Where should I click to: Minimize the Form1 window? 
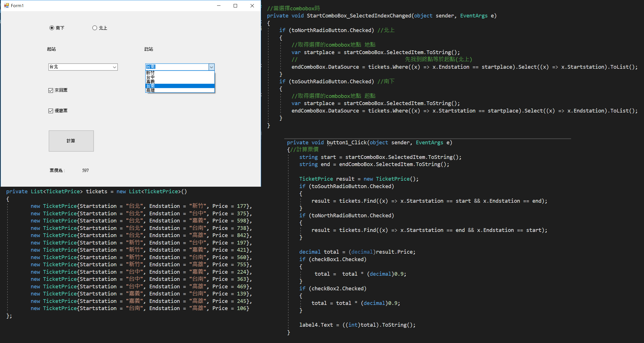coord(219,5)
